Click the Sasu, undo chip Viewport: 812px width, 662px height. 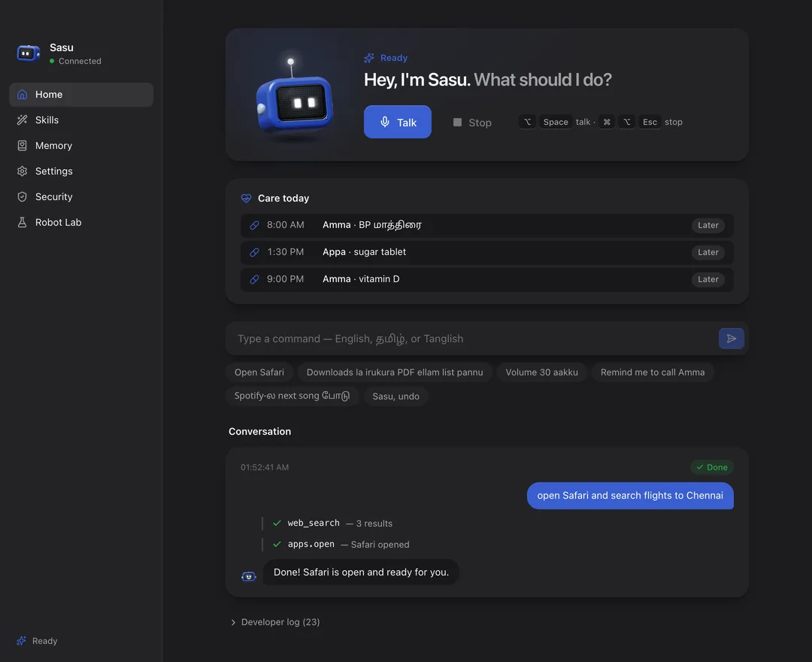coord(395,396)
